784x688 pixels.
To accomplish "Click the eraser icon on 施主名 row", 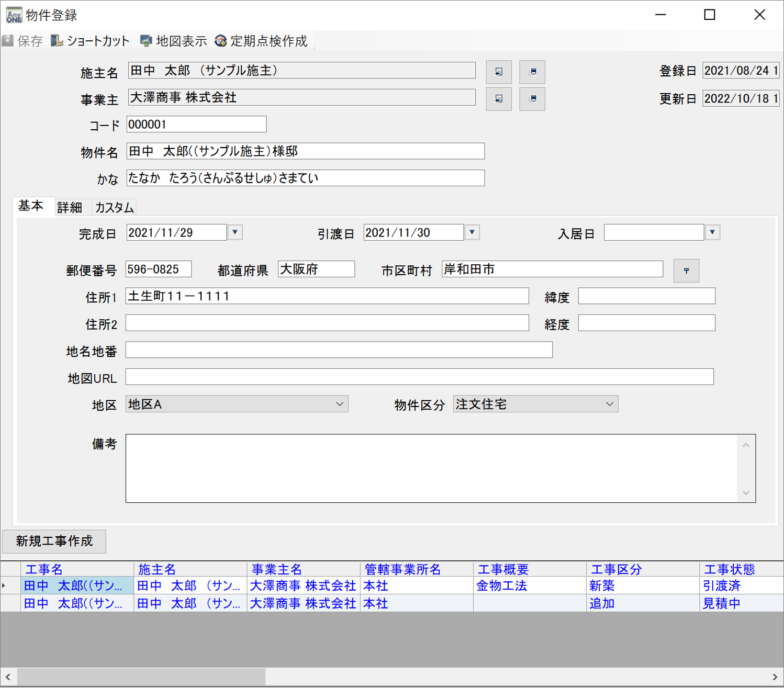I will (x=532, y=72).
